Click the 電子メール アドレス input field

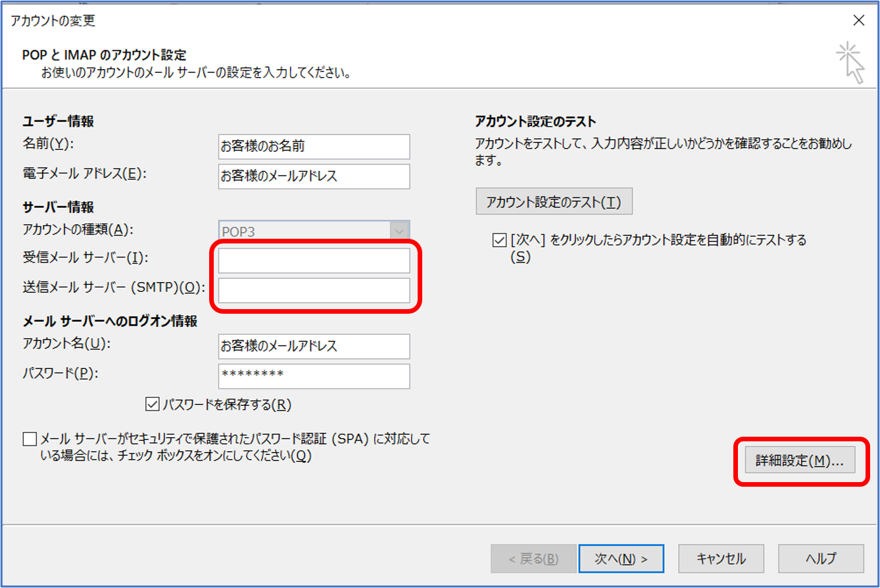tap(314, 176)
